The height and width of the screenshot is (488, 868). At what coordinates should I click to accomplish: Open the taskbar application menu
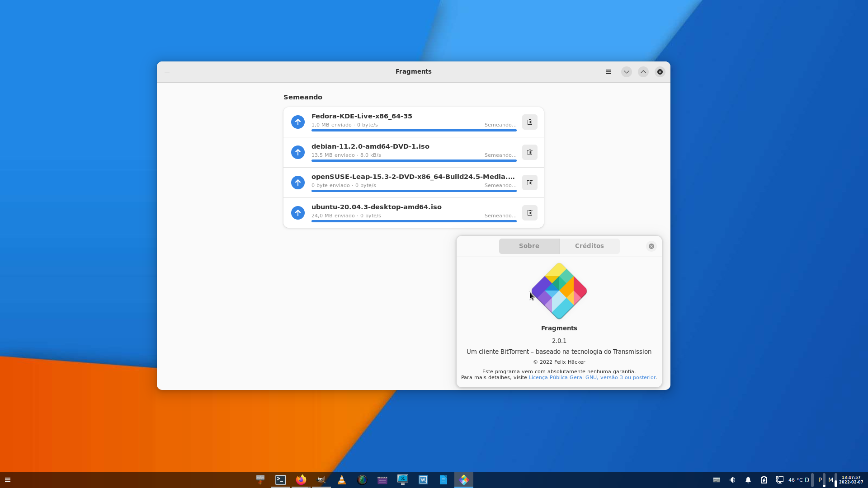coord(8,480)
